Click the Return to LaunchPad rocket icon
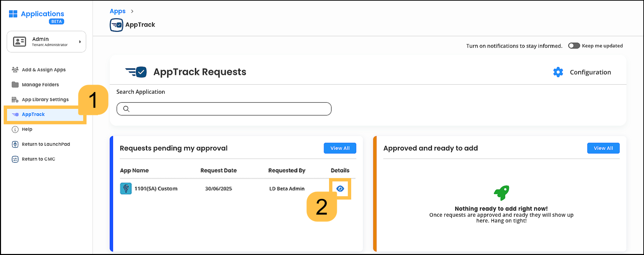 15,144
